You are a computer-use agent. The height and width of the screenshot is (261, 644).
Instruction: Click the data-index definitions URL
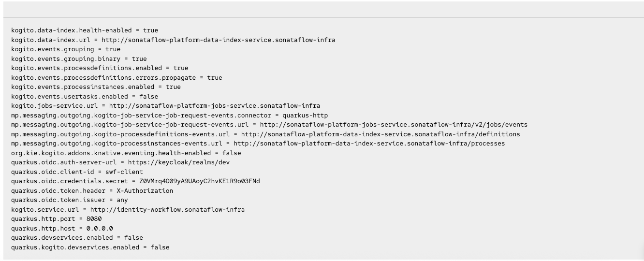pyautogui.click(x=381, y=134)
